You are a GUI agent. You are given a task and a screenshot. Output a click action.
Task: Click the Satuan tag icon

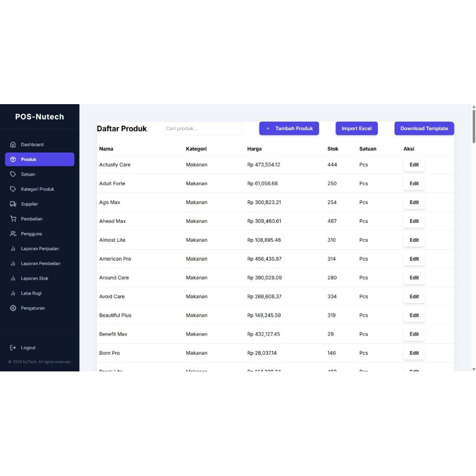pos(13,174)
